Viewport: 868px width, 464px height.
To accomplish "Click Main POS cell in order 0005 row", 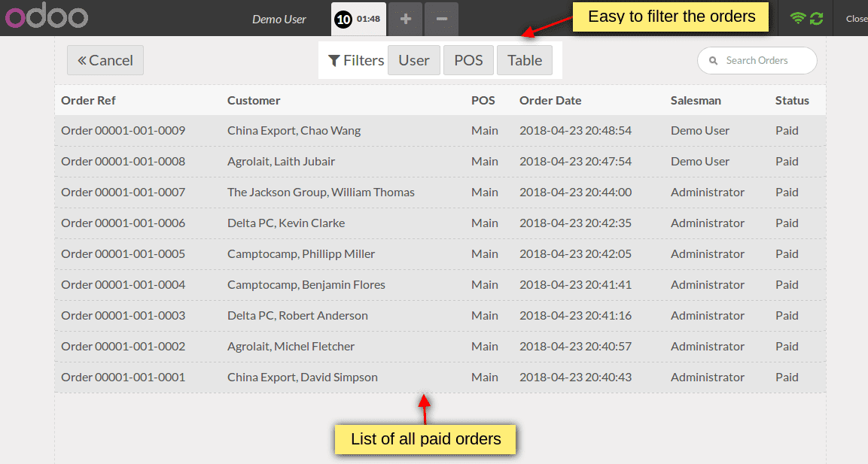I will 485,254.
